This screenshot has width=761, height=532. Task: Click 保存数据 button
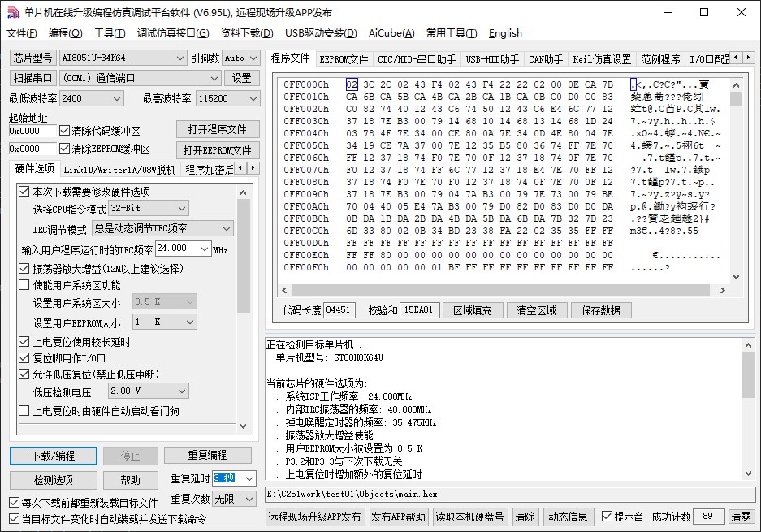tap(601, 310)
